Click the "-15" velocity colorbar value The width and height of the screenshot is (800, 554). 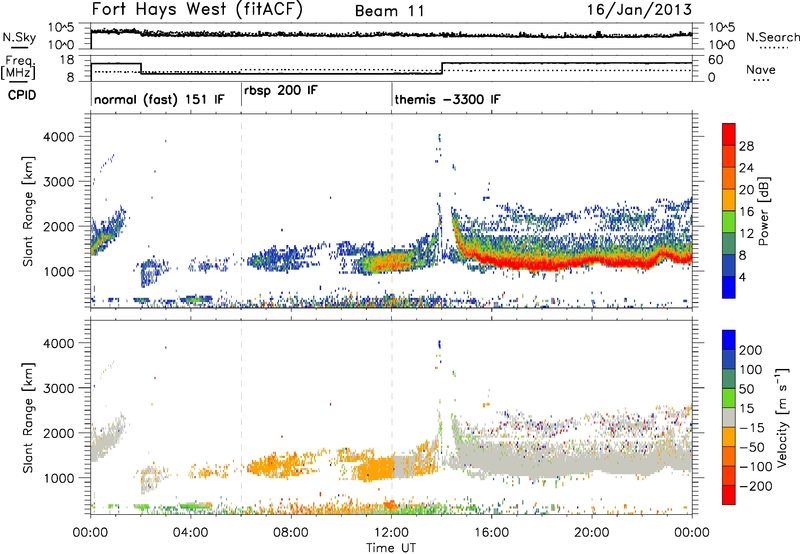click(752, 427)
